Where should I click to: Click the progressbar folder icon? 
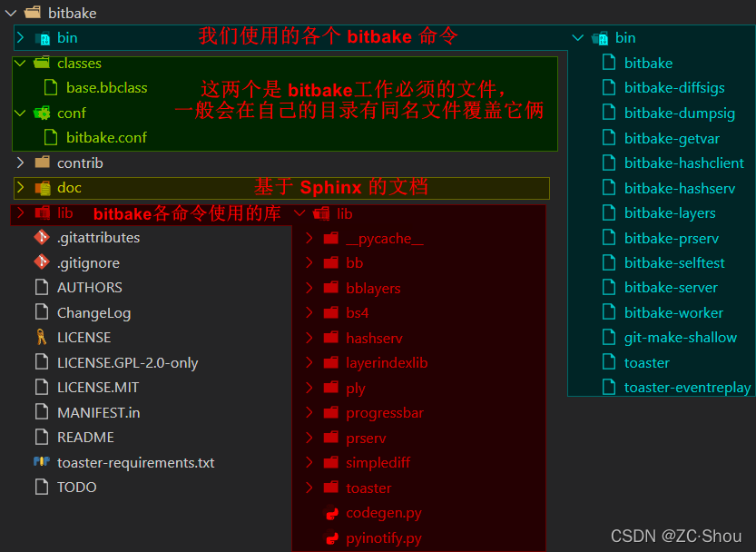[x=331, y=412]
